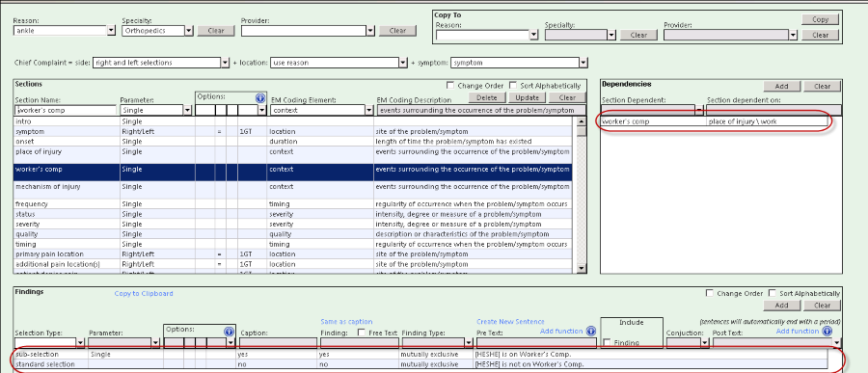Open the EM Coding Element dropdown
The image size is (868, 373).
[369, 110]
